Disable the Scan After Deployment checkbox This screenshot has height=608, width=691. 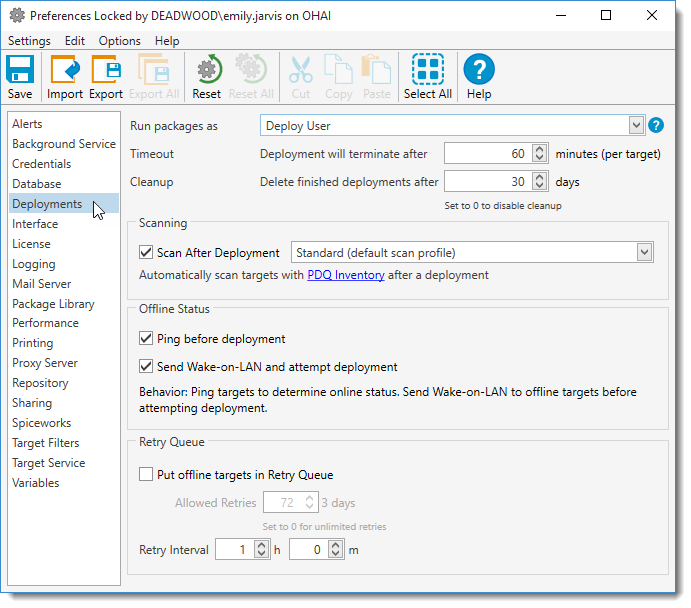(146, 253)
